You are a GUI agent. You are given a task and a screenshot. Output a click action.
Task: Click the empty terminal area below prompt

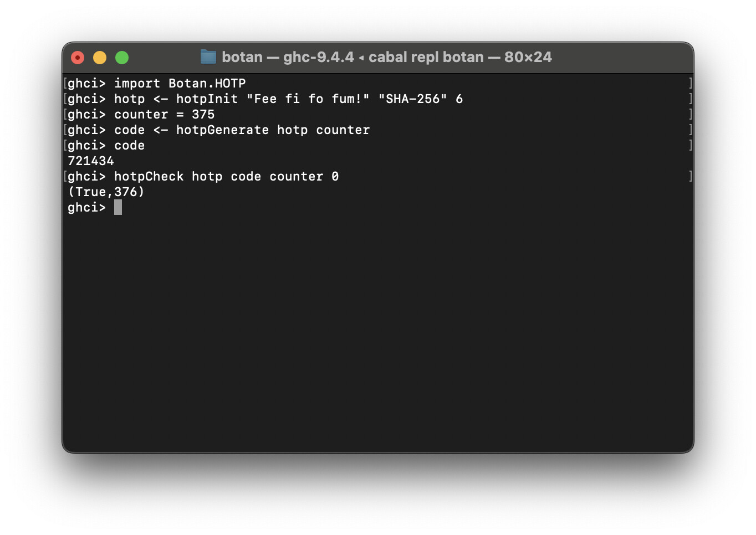[x=378, y=332]
